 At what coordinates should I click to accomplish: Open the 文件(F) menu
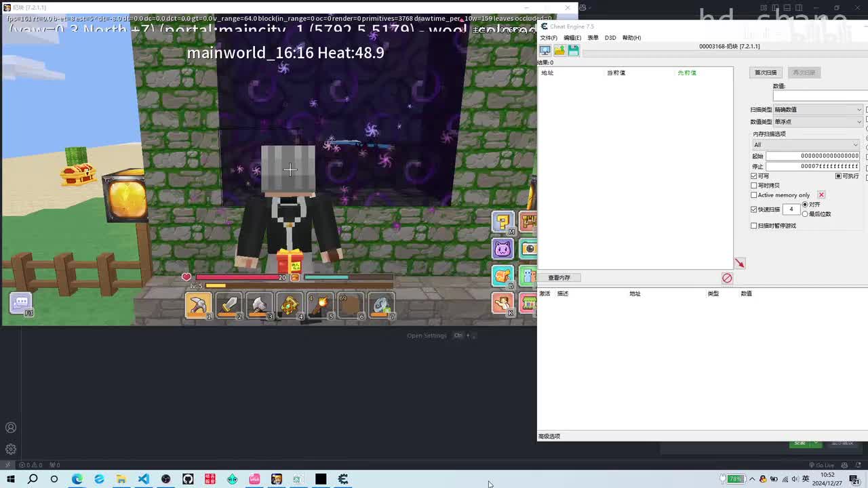(x=549, y=38)
